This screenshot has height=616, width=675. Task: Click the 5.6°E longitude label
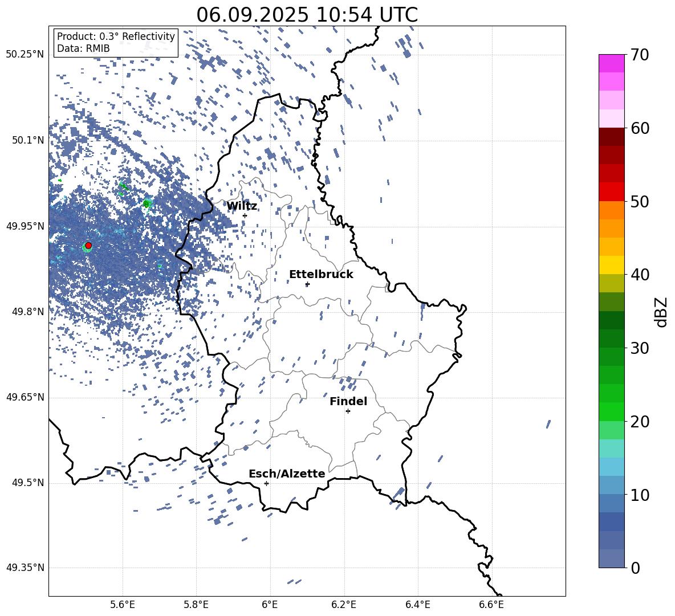pos(122,605)
